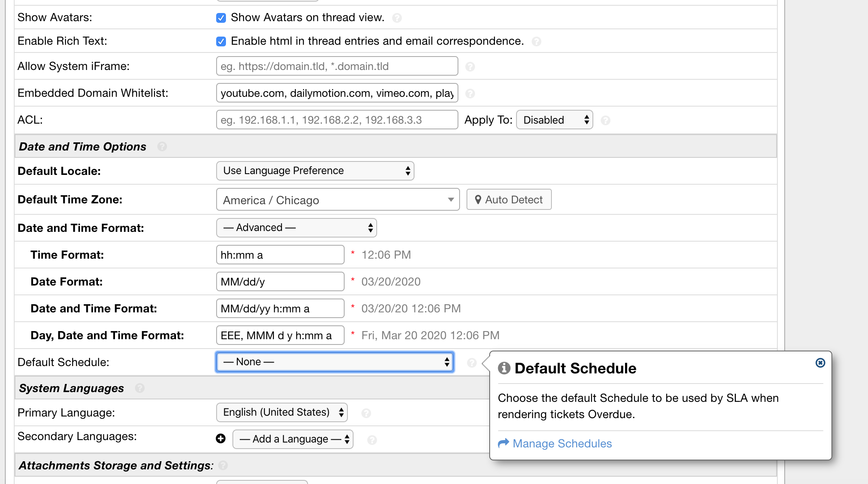
Task: Open Date and Time Format Advanced dropdown
Action: pyautogui.click(x=297, y=228)
